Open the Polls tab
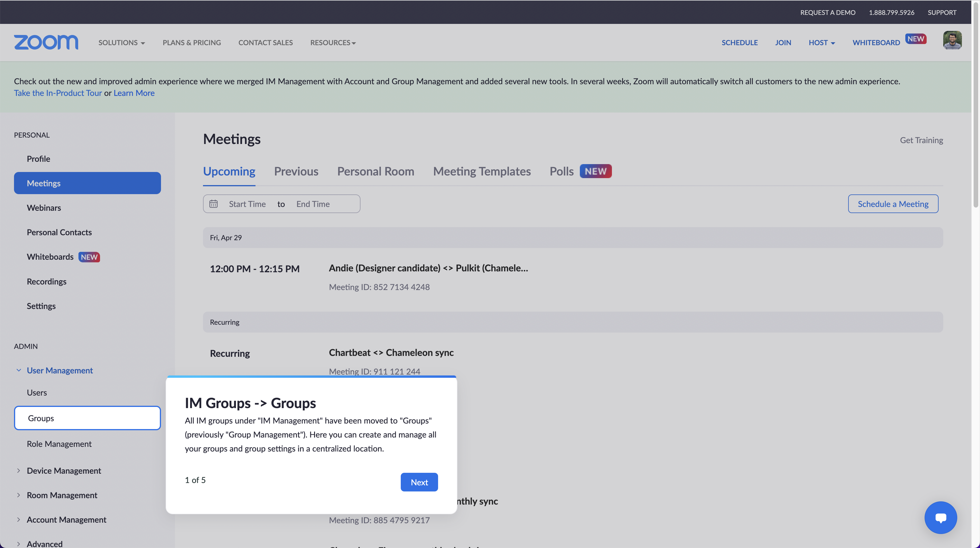 [x=561, y=171]
